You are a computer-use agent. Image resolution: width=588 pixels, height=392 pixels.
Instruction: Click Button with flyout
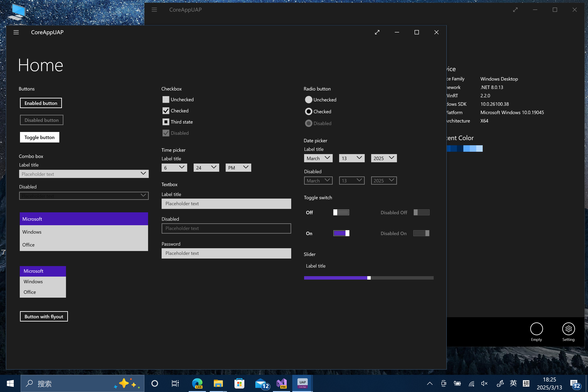pos(44,317)
